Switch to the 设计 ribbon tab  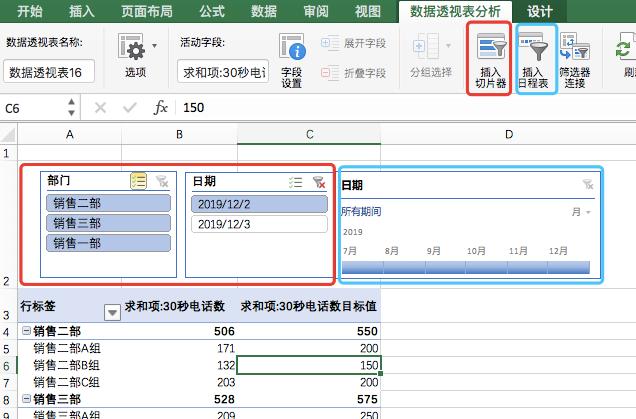[540, 11]
